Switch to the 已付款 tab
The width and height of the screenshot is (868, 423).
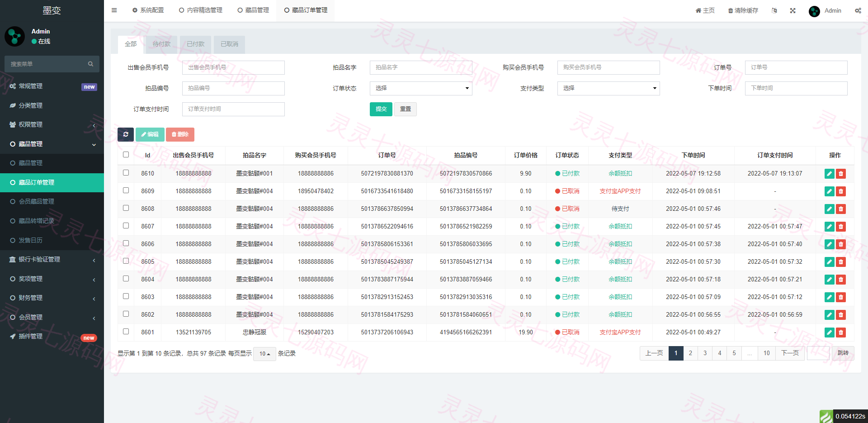click(195, 44)
